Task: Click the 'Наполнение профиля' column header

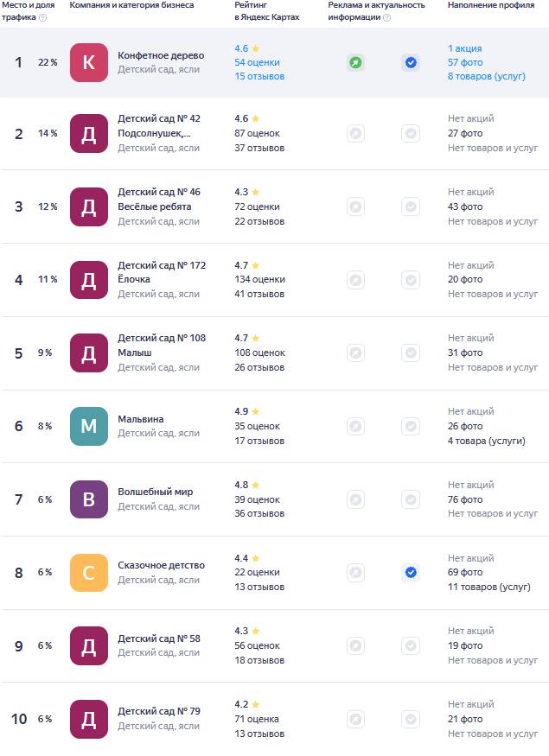Action: [x=490, y=5]
